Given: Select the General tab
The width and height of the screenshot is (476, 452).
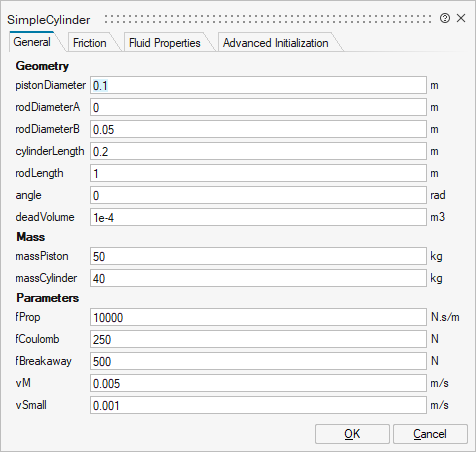Looking at the screenshot, I should [x=32, y=42].
